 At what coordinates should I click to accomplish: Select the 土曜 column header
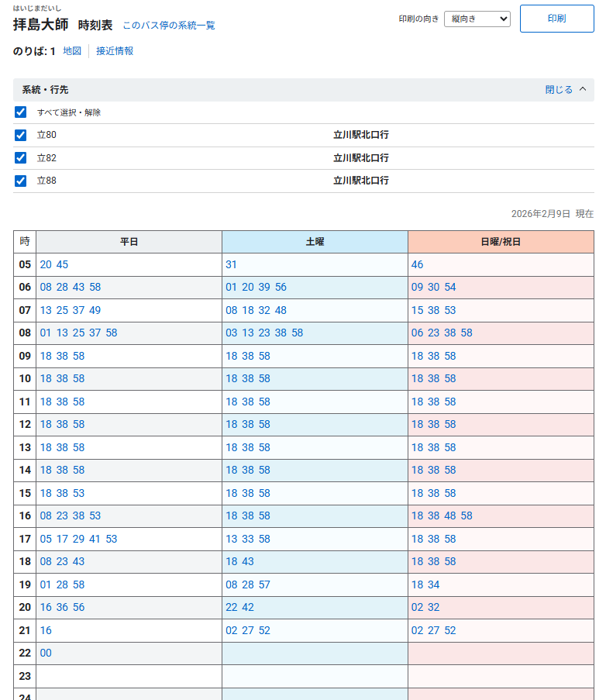[x=315, y=242]
